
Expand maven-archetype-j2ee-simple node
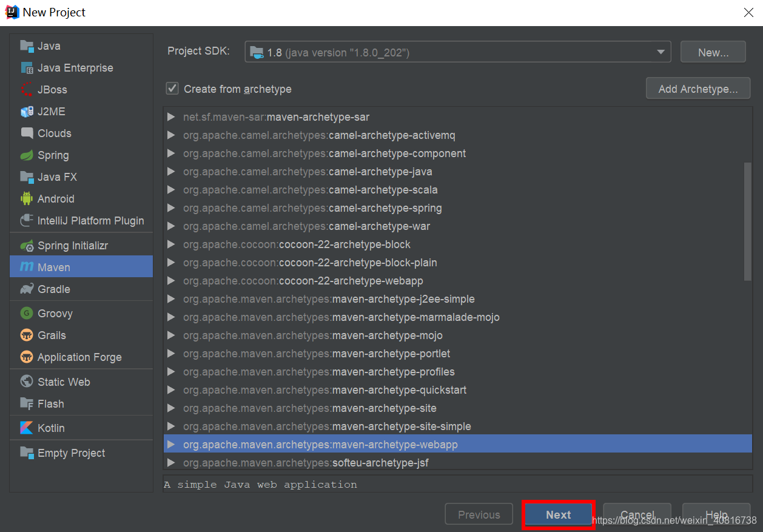[171, 299]
